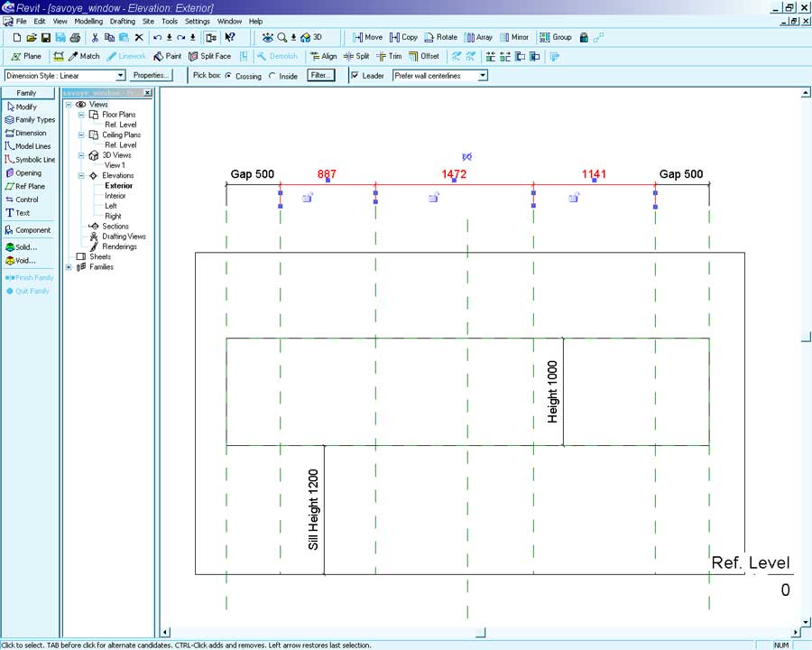Click the Interior elevation in browser
The height and width of the screenshot is (650, 812).
pyautogui.click(x=115, y=196)
